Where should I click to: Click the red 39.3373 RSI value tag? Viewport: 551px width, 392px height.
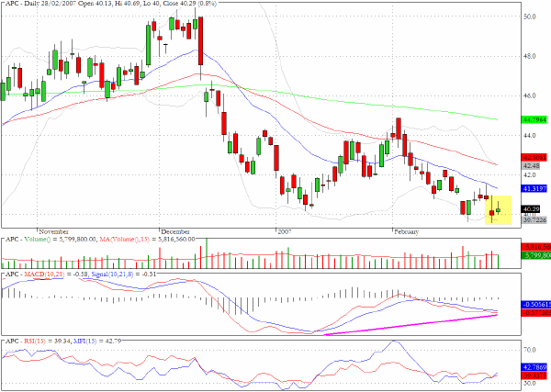click(534, 375)
